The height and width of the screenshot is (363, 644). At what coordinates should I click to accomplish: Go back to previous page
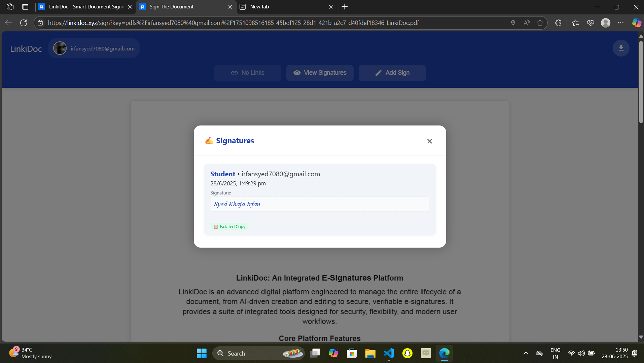[8, 23]
